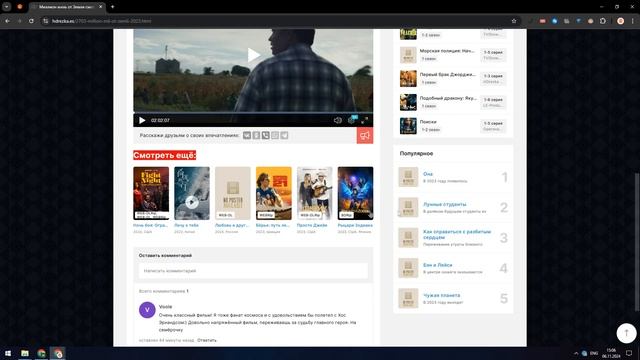
Task: Open the tab search dropdown arrow
Action: tap(7, 7)
